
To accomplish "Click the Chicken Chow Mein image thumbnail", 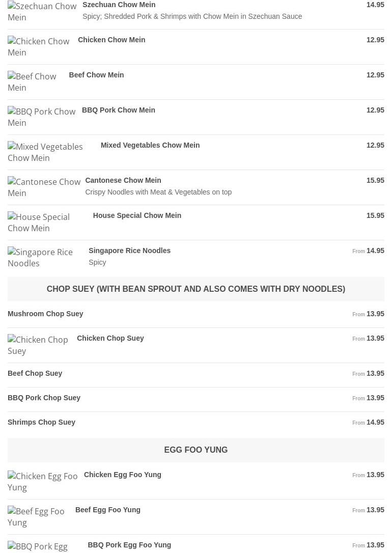I will 39,47.
